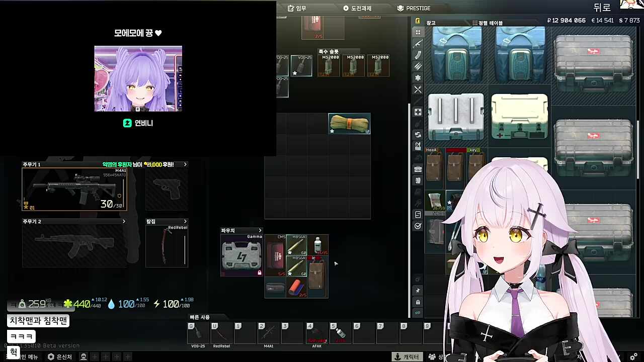This screenshot has width=644, height=362.
Task: Select the RedRebel ice pick in sheath slot
Action: tap(167, 246)
